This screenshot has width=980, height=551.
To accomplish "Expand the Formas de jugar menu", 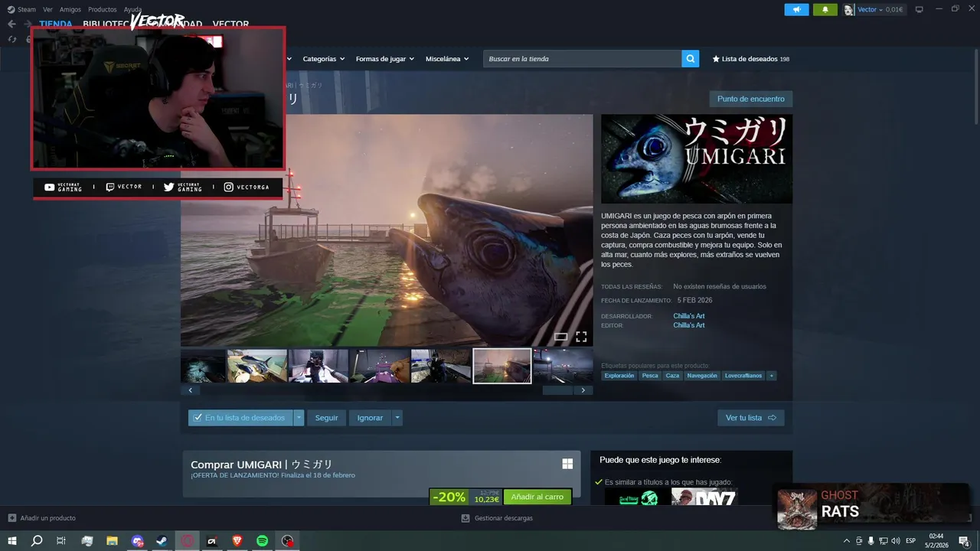I will pyautogui.click(x=385, y=59).
